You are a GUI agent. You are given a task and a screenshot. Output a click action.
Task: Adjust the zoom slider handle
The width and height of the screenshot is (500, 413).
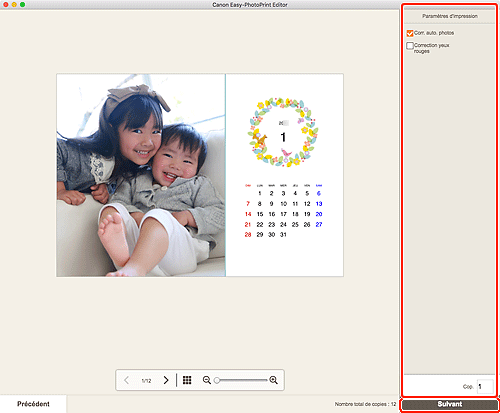tap(217, 380)
